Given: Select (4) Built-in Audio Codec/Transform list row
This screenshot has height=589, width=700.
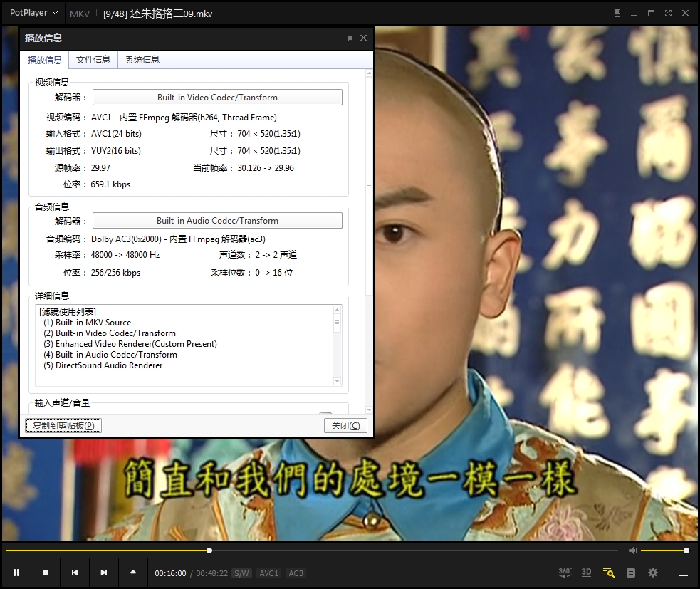Looking at the screenshot, I should coord(110,355).
